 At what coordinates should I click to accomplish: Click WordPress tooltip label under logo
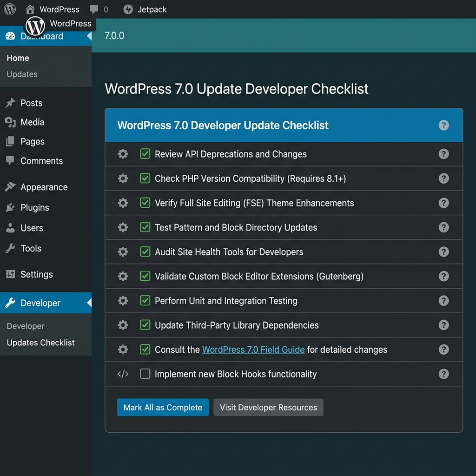(x=71, y=23)
